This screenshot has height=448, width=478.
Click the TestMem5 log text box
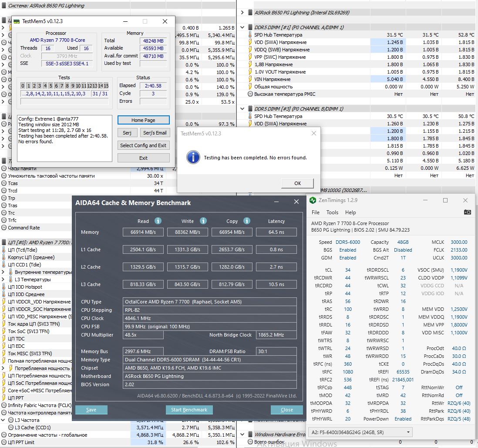pos(64,138)
